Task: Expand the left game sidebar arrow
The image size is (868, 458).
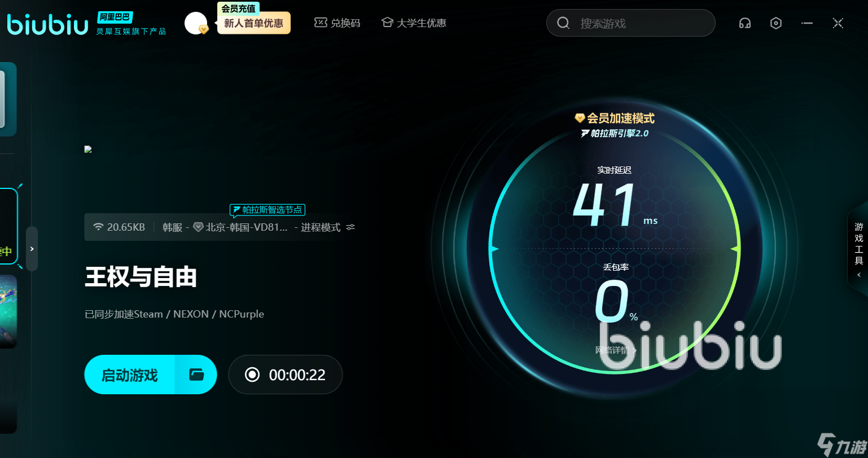Action: pyautogui.click(x=32, y=249)
